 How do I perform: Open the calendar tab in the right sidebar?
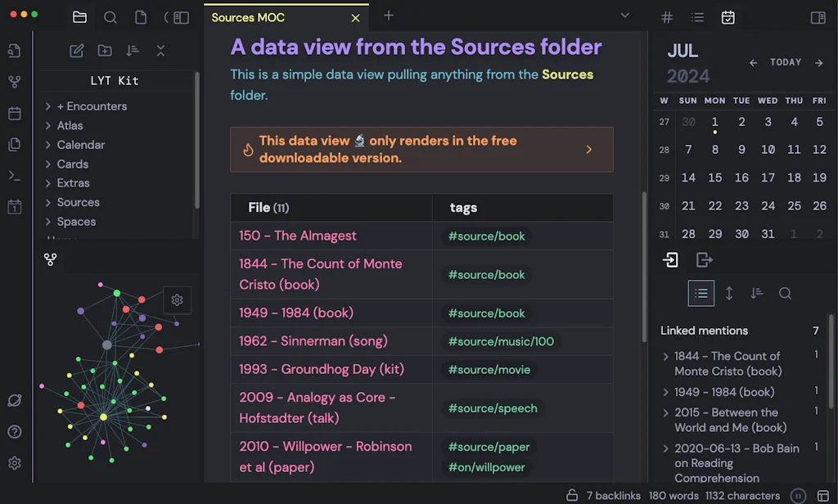pos(728,17)
